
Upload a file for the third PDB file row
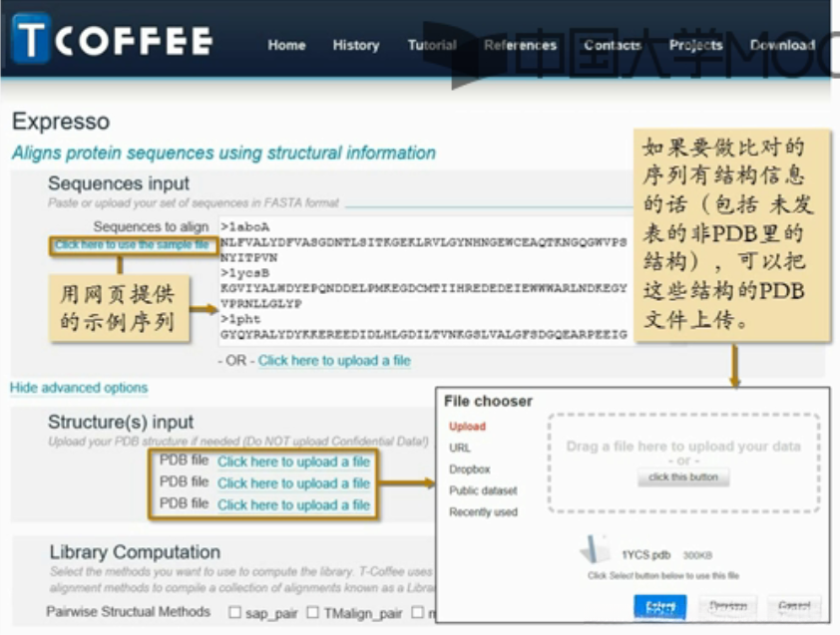tap(293, 504)
